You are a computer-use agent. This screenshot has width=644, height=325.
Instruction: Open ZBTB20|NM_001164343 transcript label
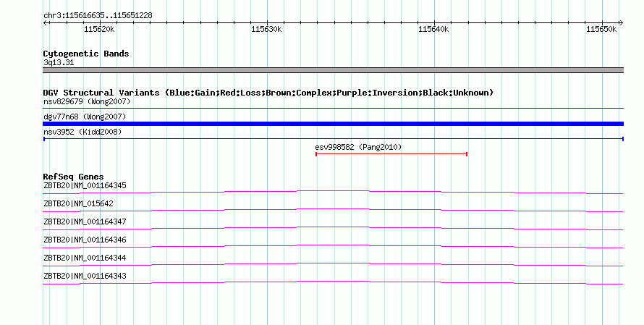[85, 276]
